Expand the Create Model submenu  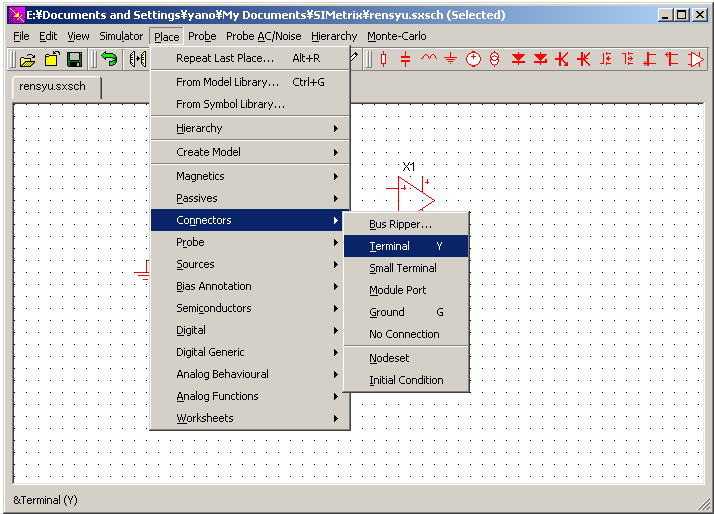(x=250, y=152)
